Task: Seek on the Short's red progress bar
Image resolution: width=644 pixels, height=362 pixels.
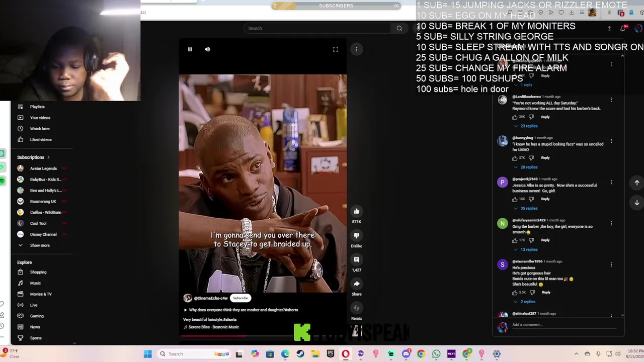Action: click(263, 335)
